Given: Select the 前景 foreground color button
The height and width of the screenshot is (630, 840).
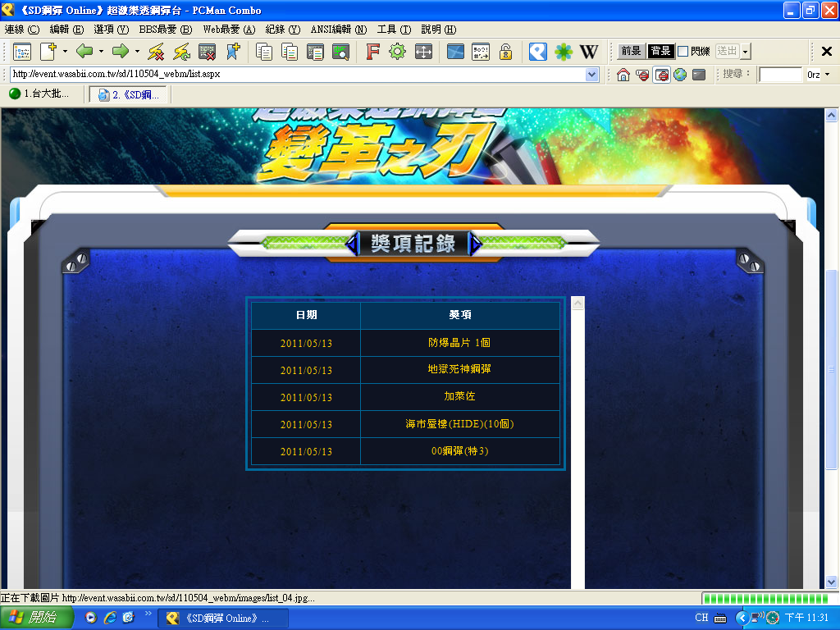Looking at the screenshot, I should (631, 52).
